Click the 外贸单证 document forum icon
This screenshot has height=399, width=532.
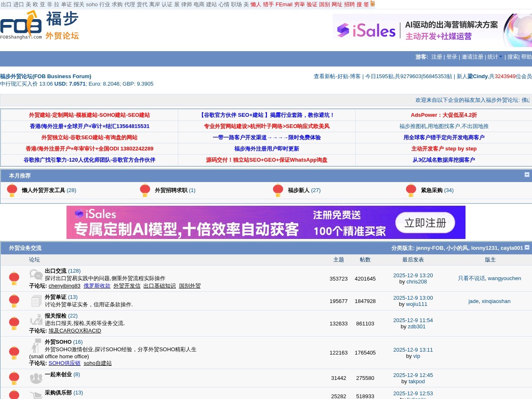[x=36, y=300]
